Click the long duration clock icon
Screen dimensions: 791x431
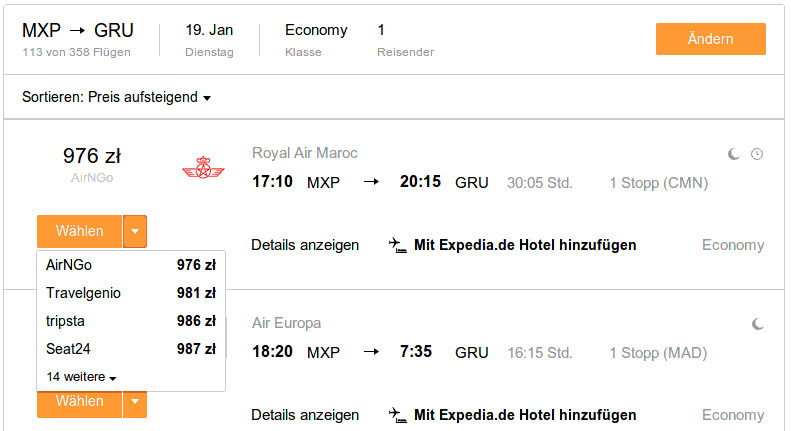(x=757, y=154)
